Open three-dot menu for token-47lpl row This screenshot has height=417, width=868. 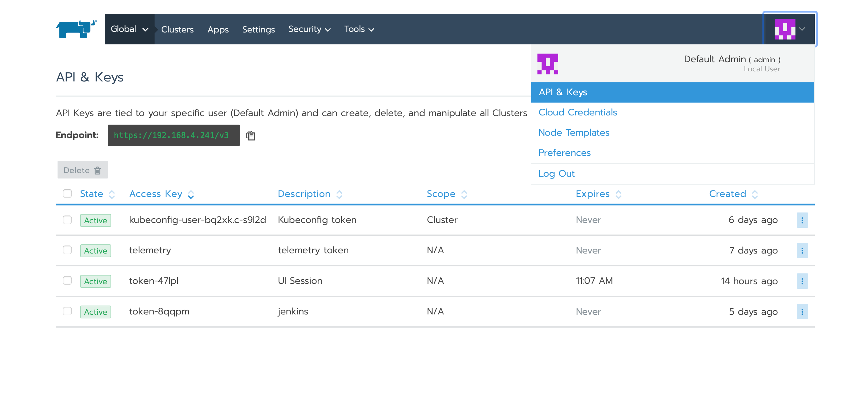(802, 281)
